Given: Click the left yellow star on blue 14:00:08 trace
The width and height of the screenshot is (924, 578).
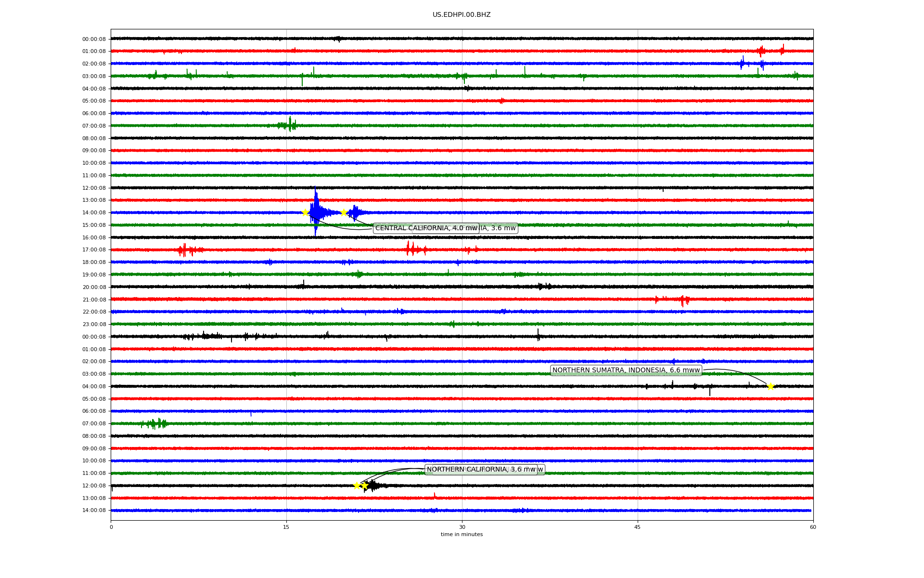Looking at the screenshot, I should click(x=305, y=212).
